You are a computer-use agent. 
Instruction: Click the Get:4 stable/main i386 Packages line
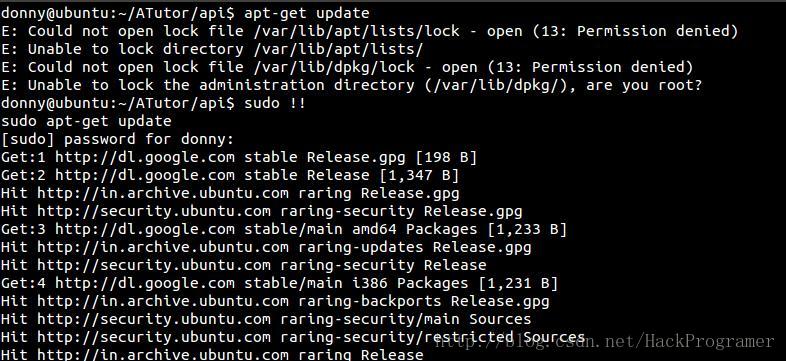(x=279, y=284)
